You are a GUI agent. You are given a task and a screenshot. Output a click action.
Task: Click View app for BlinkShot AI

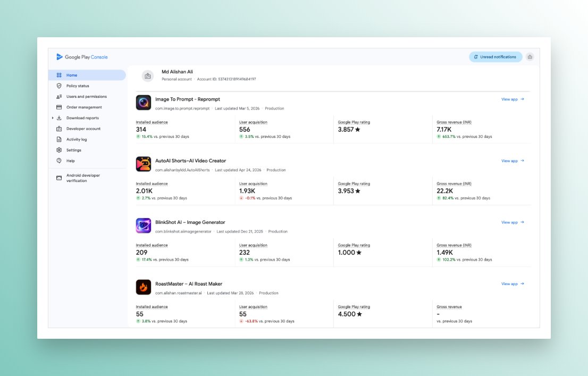513,222
